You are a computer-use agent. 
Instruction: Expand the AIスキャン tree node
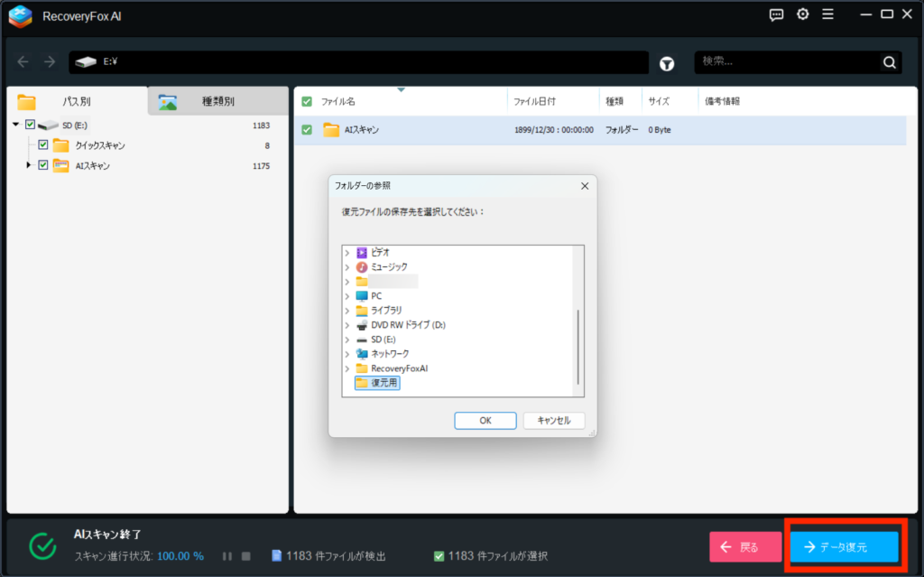[29, 165]
